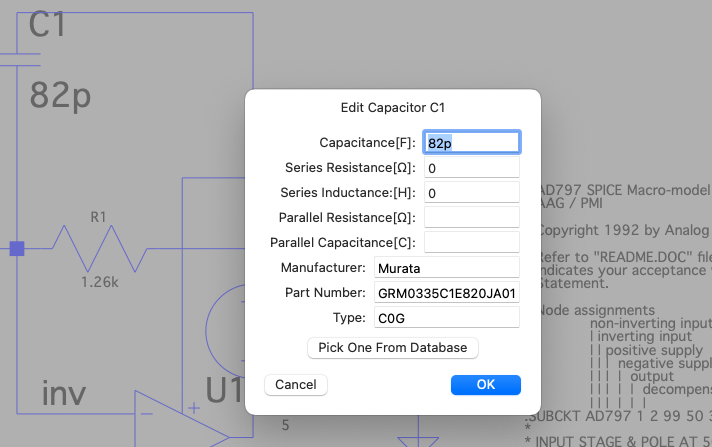Click the empty Parallel Resistance field

(472, 218)
